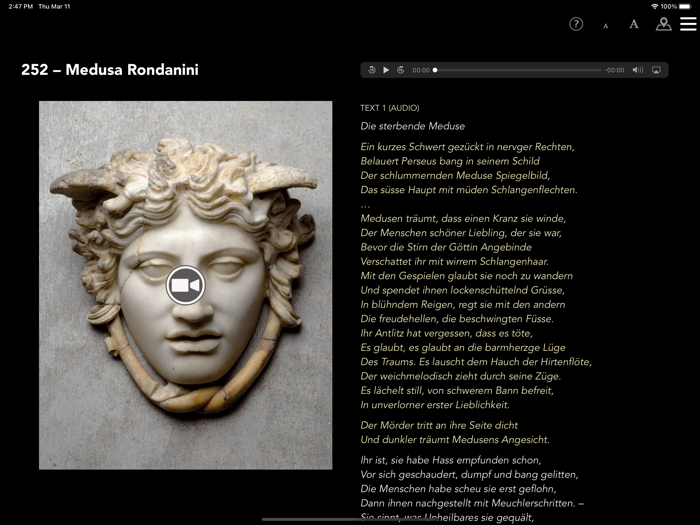Select the 'TEXT 1 (AUDIO)' label
This screenshot has width=700, height=525.
[x=390, y=108]
